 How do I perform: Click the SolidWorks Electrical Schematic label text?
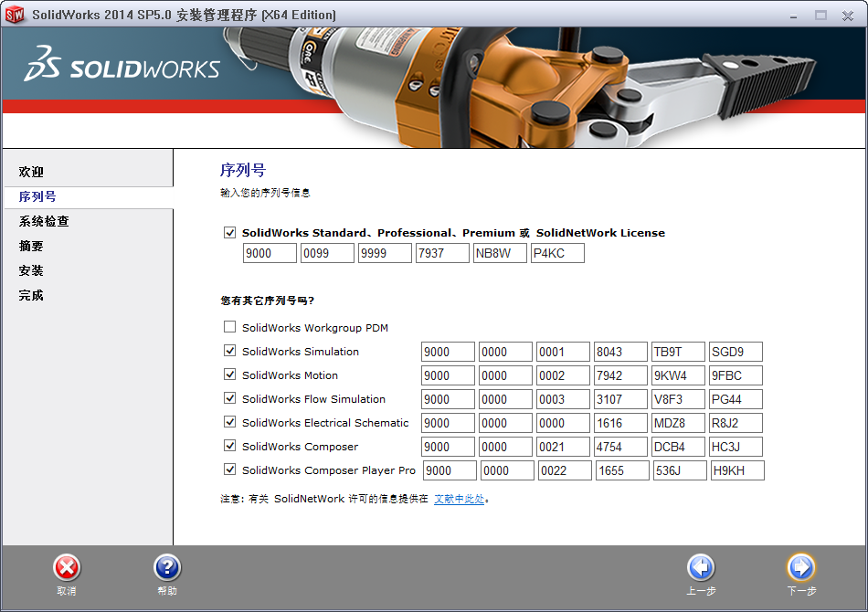(325, 423)
